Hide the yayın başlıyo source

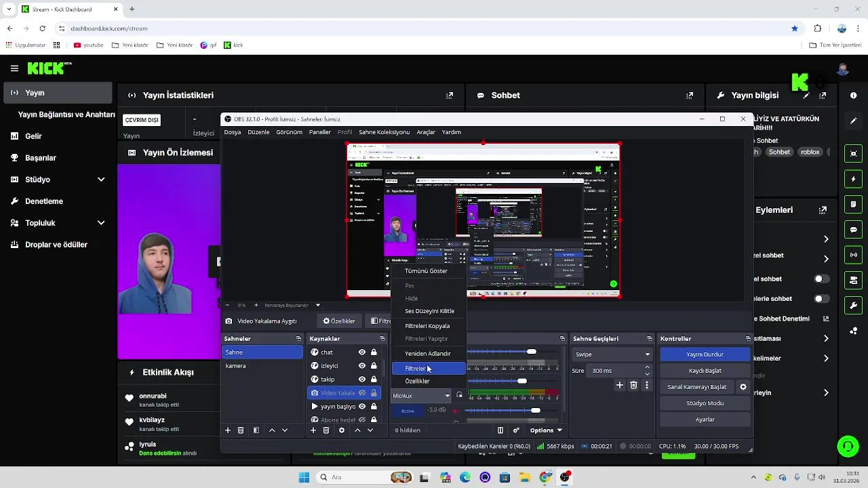pos(362,407)
